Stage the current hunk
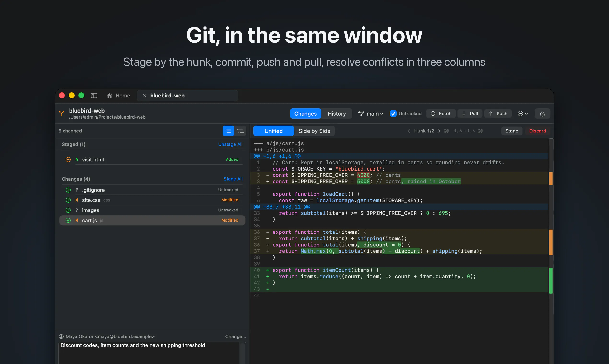The height and width of the screenshot is (364, 609). 512,131
